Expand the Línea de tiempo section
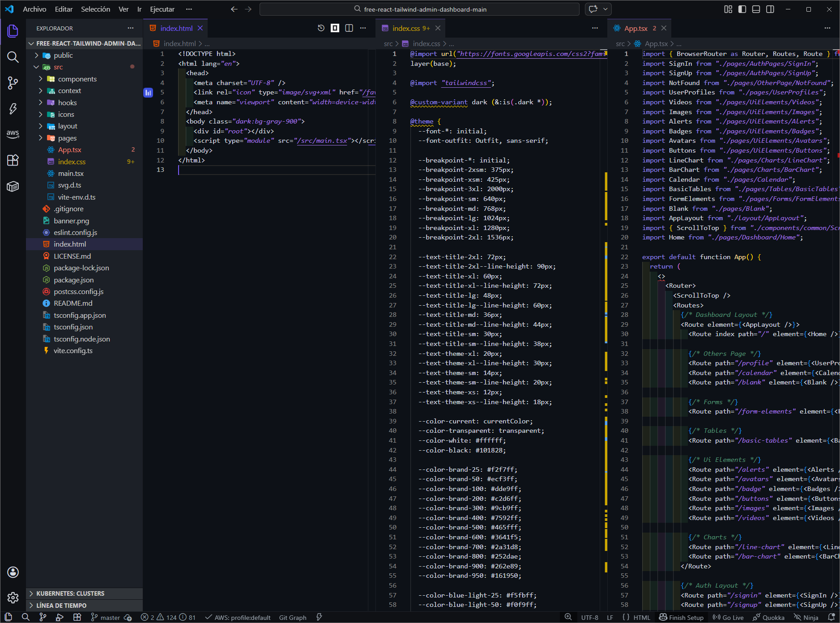Image resolution: width=840 pixels, height=623 pixels. pos(85,606)
